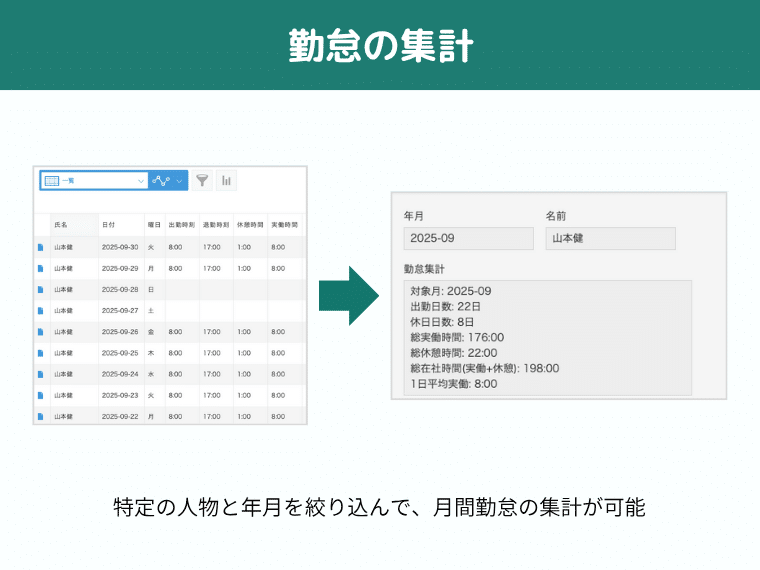Click the 1日平均実働: 8:00 line
This screenshot has width=760, height=570.
pyautogui.click(x=454, y=384)
